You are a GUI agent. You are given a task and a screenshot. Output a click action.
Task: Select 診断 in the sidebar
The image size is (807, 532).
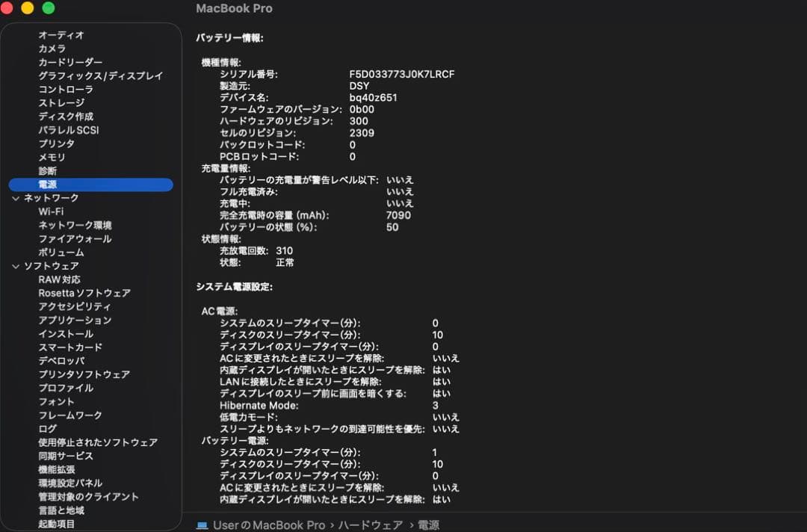pos(47,171)
